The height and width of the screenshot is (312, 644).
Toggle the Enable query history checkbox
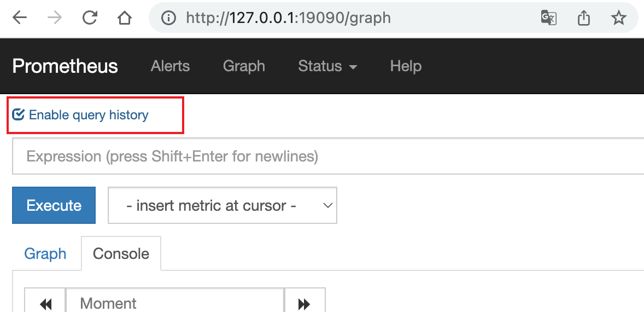pyautogui.click(x=19, y=115)
